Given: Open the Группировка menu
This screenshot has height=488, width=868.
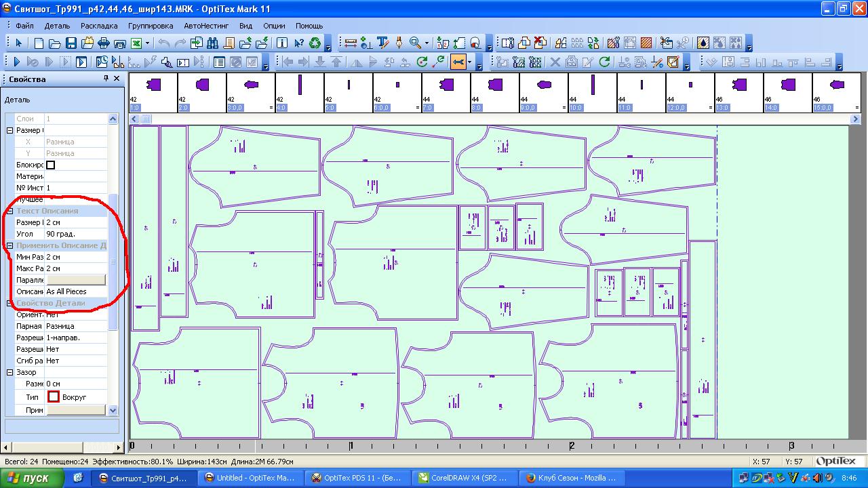Looking at the screenshot, I should pos(151,26).
